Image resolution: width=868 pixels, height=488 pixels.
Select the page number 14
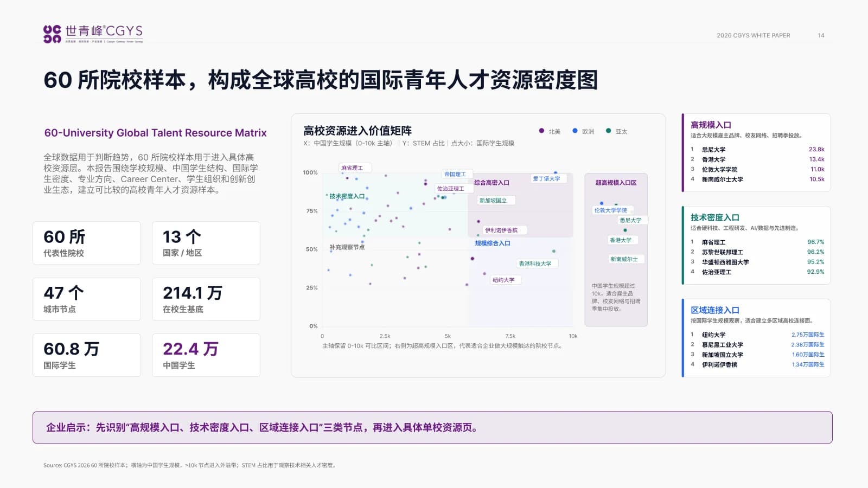coord(821,35)
